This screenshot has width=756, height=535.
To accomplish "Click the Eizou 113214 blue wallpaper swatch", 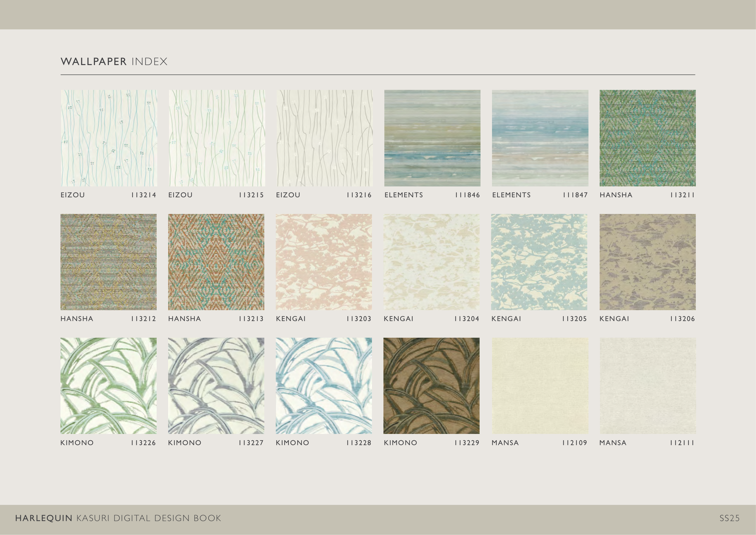I will click(109, 138).
